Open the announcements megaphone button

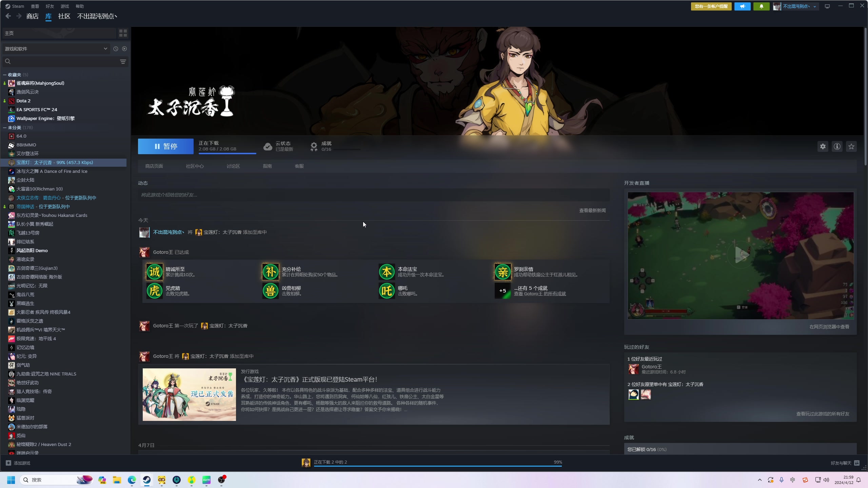743,6
